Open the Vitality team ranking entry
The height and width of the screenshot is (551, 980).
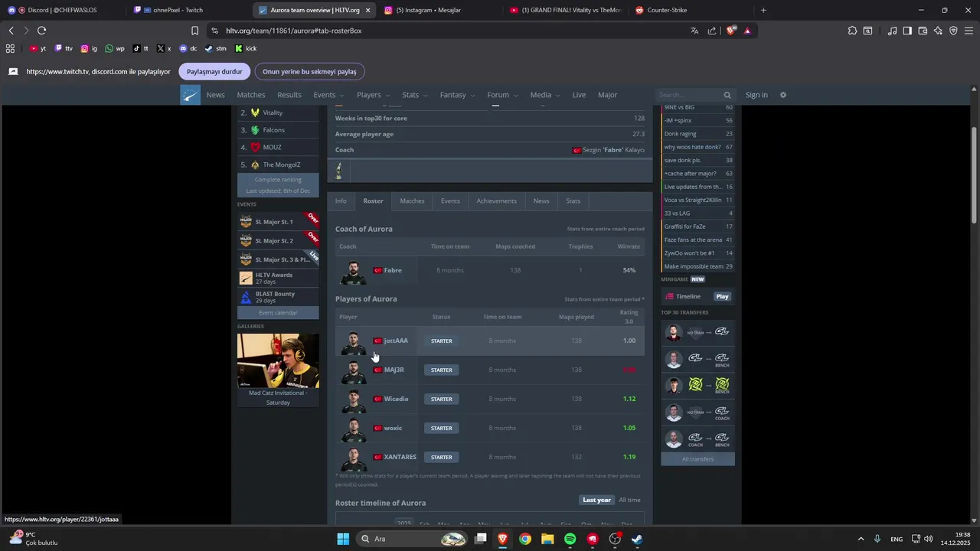[278, 112]
